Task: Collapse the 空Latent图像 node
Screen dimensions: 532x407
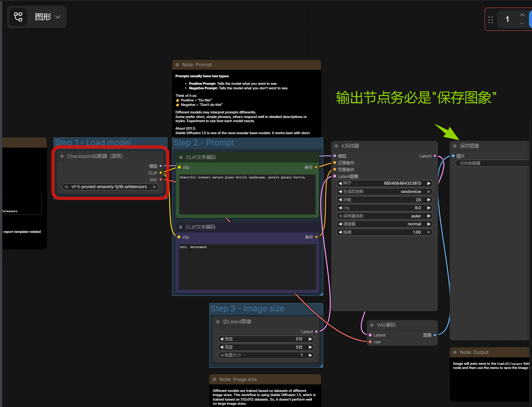Action: click(218, 321)
